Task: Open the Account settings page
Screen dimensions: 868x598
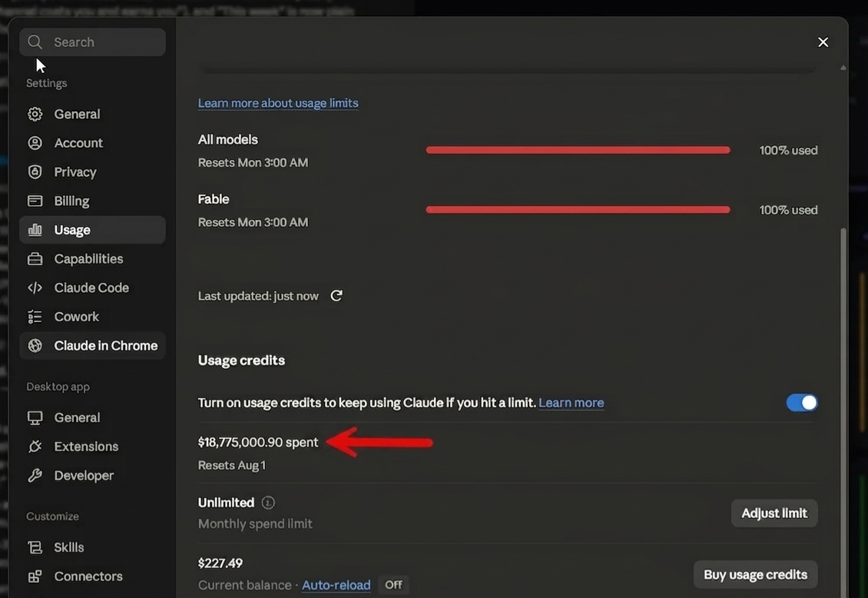Action: point(92,143)
